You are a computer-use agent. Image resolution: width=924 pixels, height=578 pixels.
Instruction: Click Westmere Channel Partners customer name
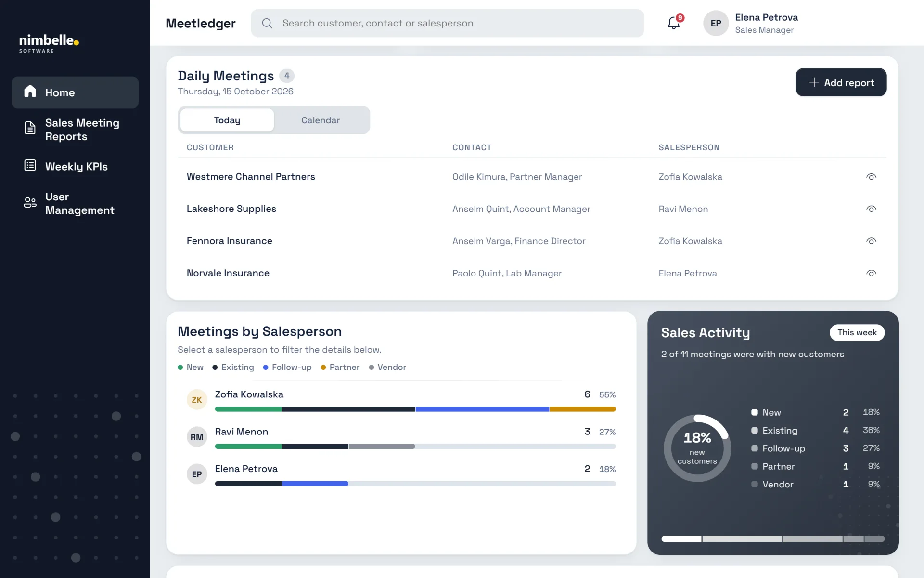(251, 177)
